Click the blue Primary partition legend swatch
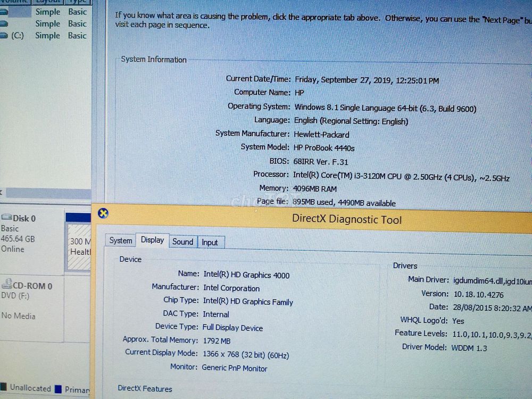The height and width of the screenshot is (399, 532). 59,389
